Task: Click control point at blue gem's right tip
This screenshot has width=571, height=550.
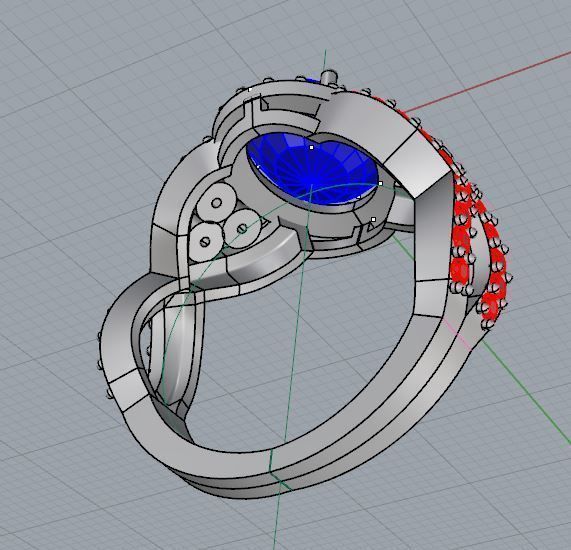Action: click(381, 183)
